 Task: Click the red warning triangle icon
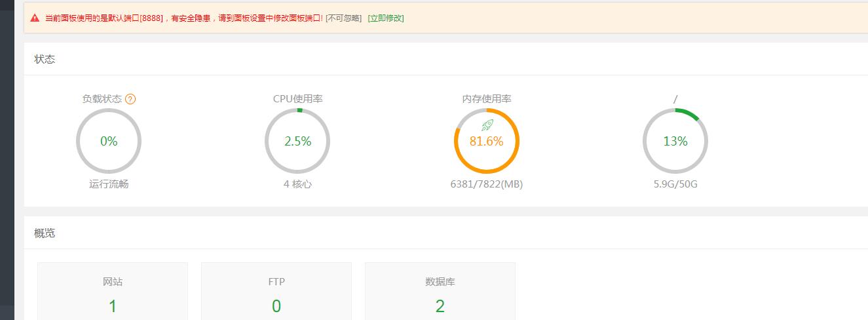(34, 18)
